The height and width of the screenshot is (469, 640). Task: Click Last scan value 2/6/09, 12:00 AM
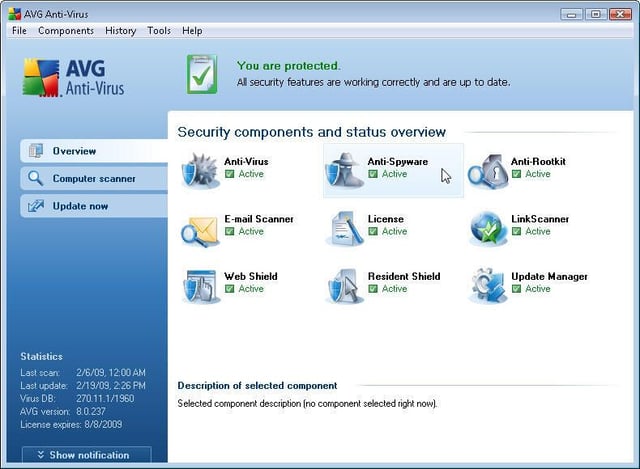pyautogui.click(x=111, y=373)
